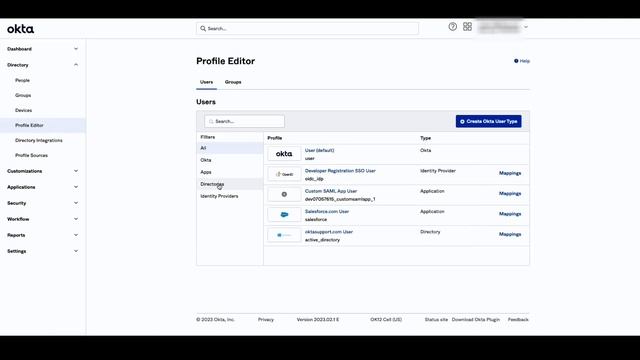Click the 'Directory' type cell
This screenshot has height=360, width=640.
[x=430, y=232]
